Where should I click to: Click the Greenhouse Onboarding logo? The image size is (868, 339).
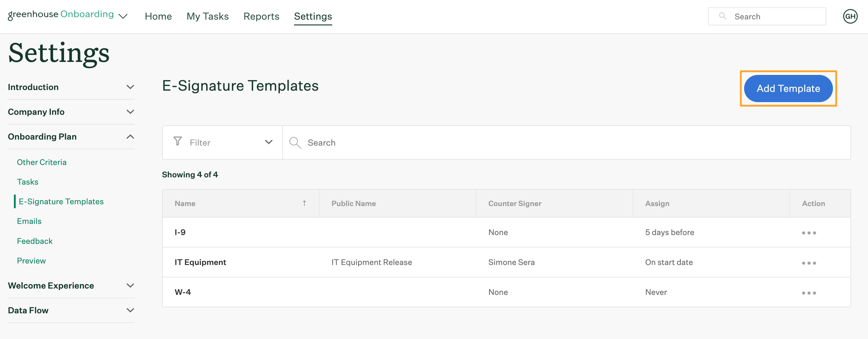pos(61,15)
